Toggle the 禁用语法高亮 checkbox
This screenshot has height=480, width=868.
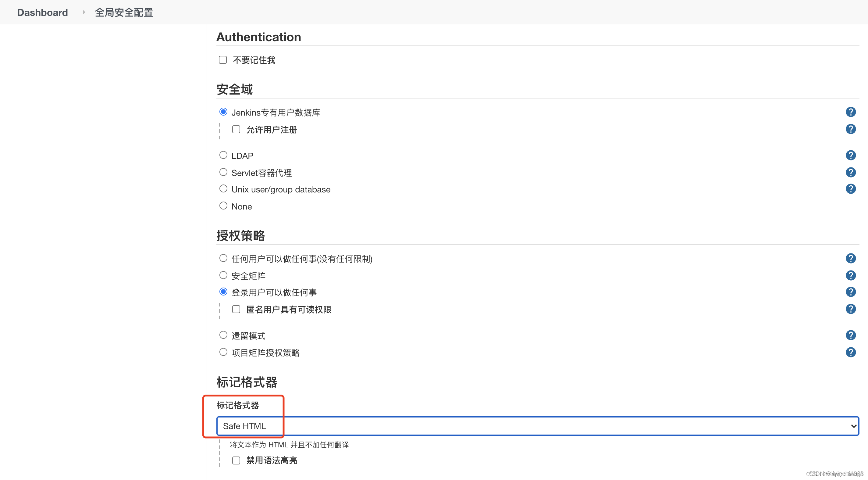coord(236,460)
